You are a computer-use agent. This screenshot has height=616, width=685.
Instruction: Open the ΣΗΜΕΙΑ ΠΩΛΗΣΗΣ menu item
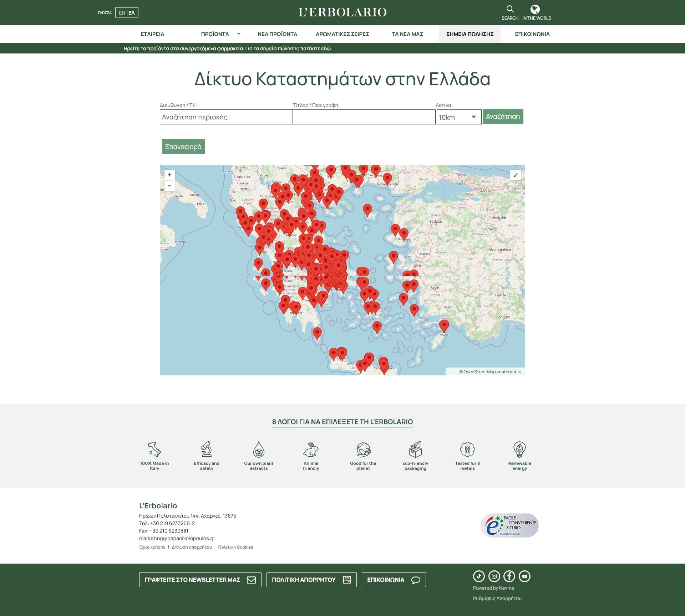coord(470,34)
